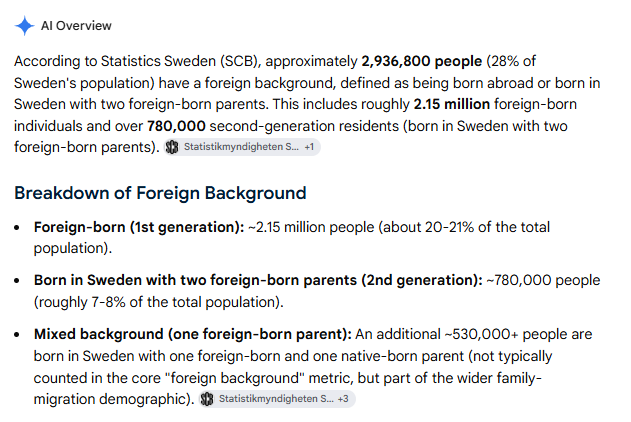
Task: Select the Mixed background bold label
Action: click(x=193, y=334)
